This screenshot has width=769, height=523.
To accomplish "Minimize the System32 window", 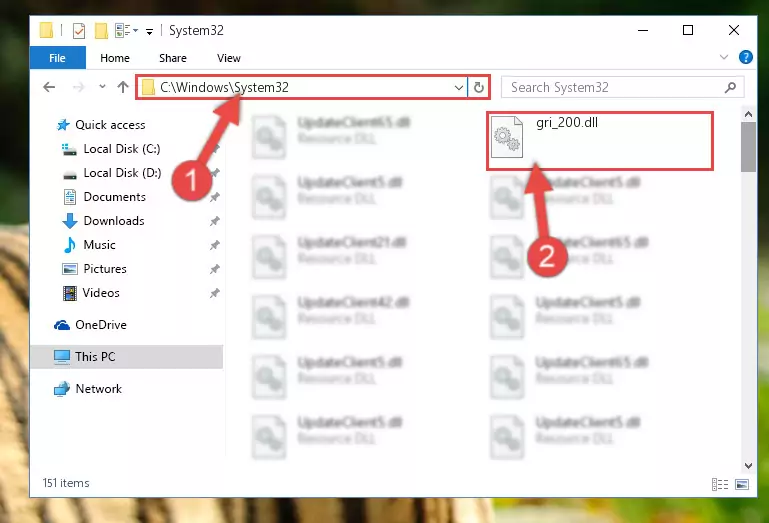I will pos(643,30).
